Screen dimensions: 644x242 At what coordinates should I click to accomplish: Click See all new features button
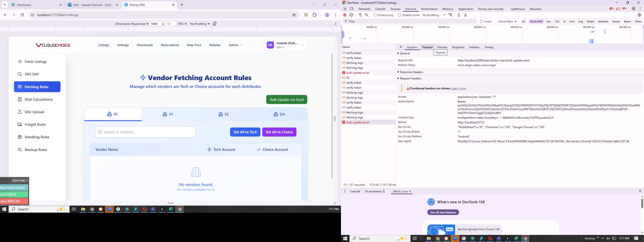click(x=443, y=212)
